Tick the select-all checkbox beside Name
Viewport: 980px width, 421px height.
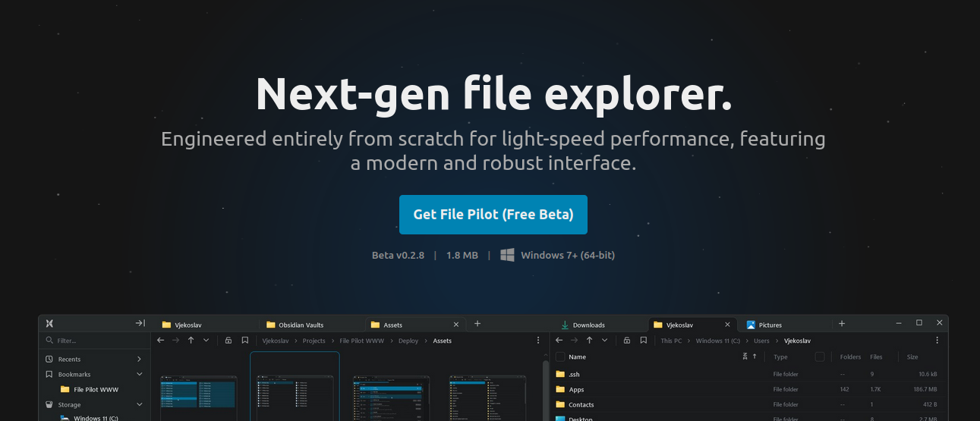[560, 357]
